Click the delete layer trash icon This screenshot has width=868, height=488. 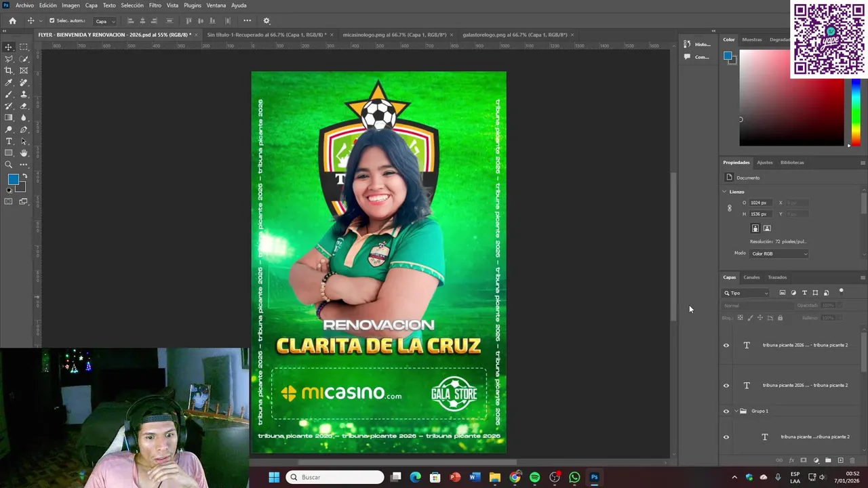tap(852, 460)
